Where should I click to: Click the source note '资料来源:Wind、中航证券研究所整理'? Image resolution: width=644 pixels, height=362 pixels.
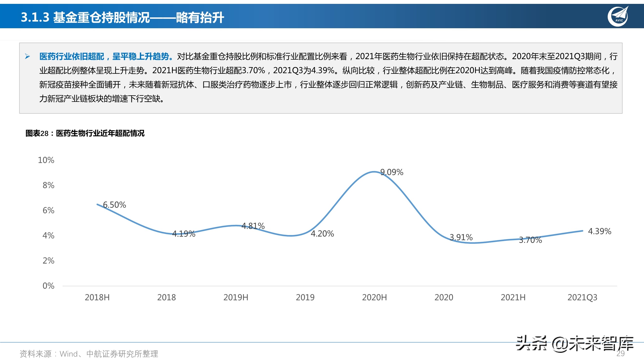pyautogui.click(x=89, y=354)
